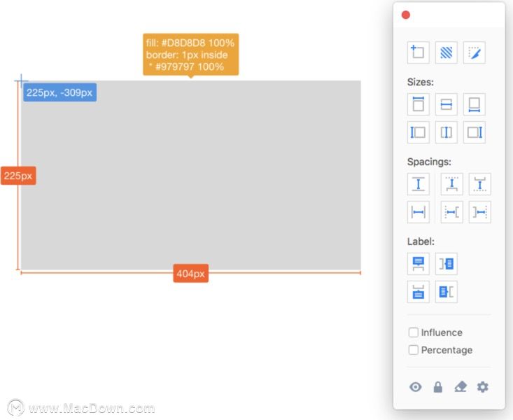Place label to the left of layer
Screen dimensions: 513x420
pos(447,292)
